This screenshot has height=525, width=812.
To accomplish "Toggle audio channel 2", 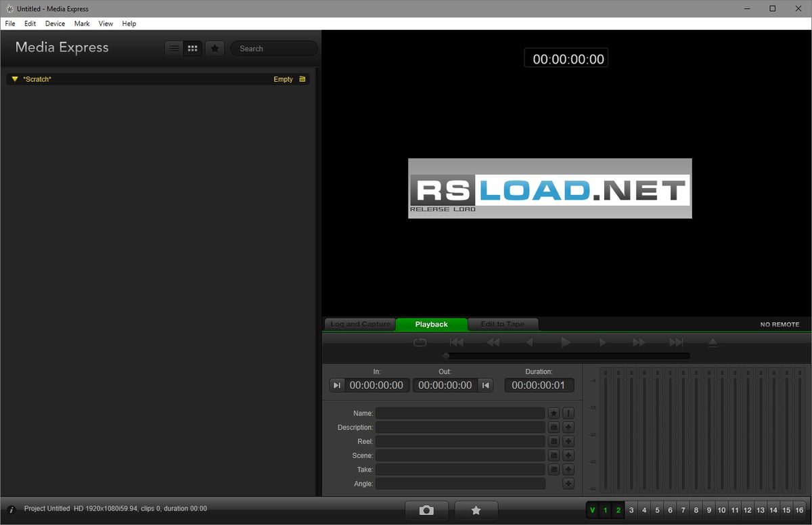I will pos(618,509).
